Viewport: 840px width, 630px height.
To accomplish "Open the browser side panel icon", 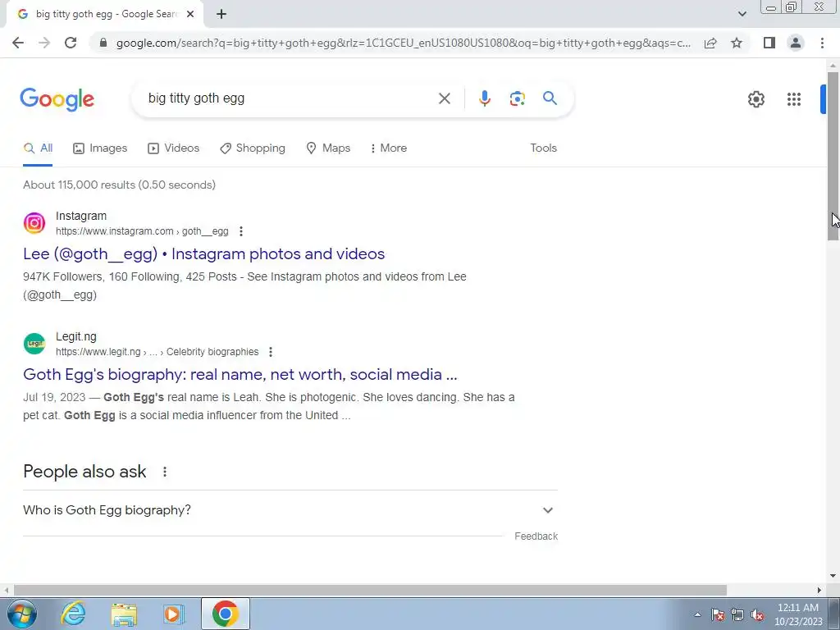I will (769, 43).
